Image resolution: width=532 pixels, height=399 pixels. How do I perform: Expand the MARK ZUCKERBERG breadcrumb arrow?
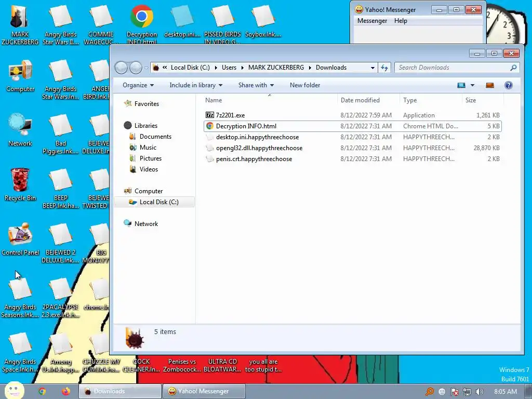(310, 68)
